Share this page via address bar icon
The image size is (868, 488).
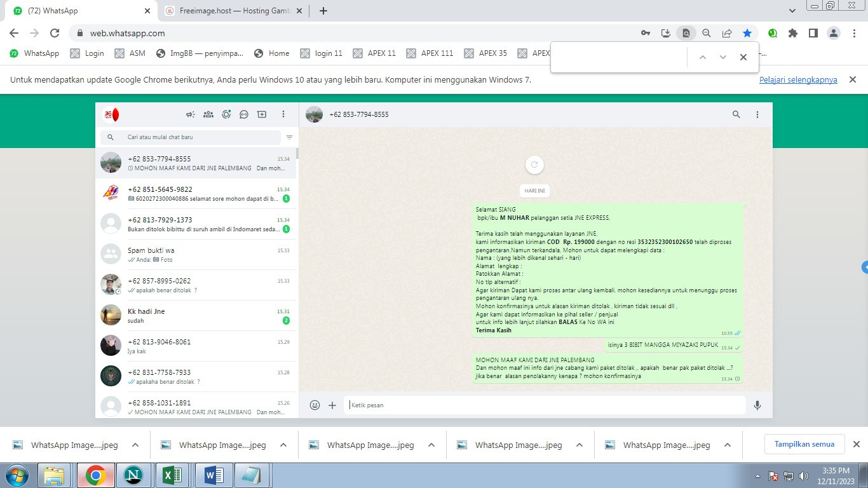(726, 33)
